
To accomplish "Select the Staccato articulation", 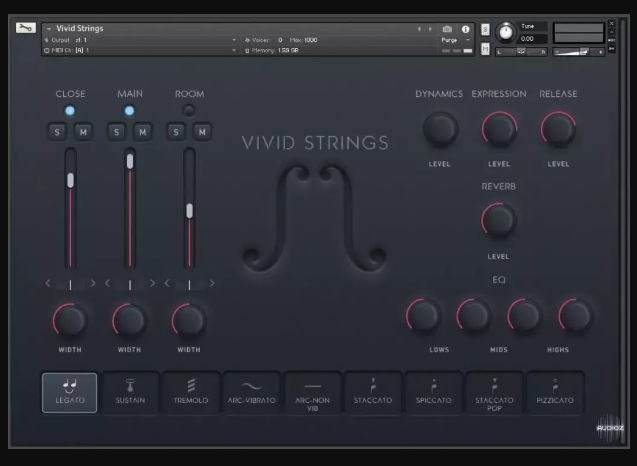I will pyautogui.click(x=373, y=392).
